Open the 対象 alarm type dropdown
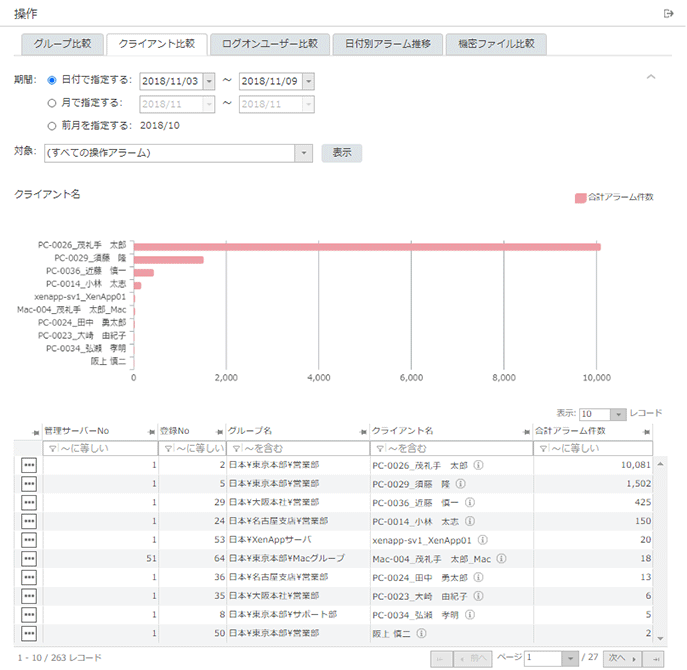 (x=304, y=153)
